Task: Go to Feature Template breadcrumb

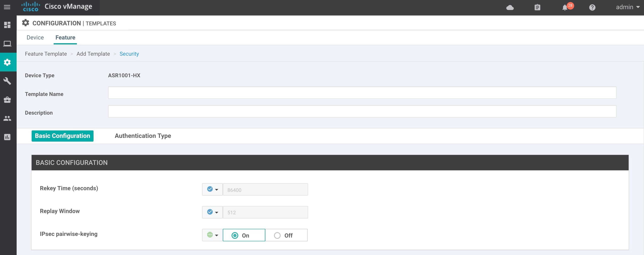Action: 46,54
